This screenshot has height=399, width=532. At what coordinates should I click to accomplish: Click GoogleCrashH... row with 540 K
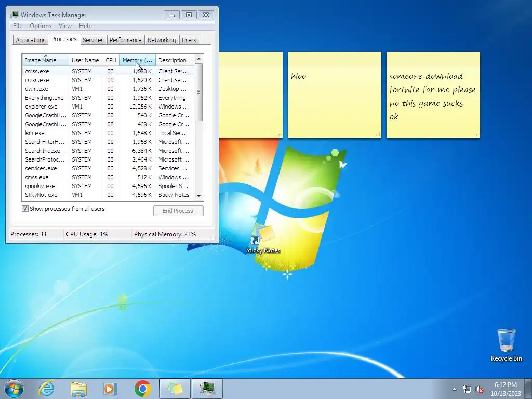[108, 115]
